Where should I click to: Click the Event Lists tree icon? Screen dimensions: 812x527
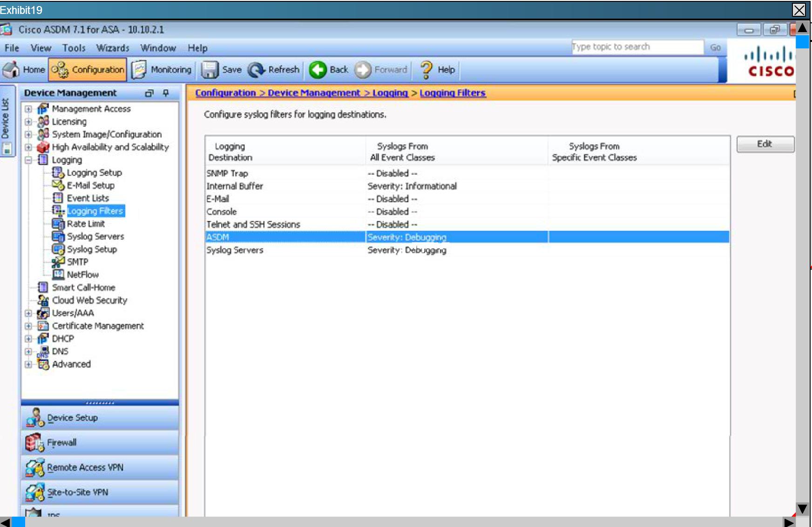tap(58, 198)
